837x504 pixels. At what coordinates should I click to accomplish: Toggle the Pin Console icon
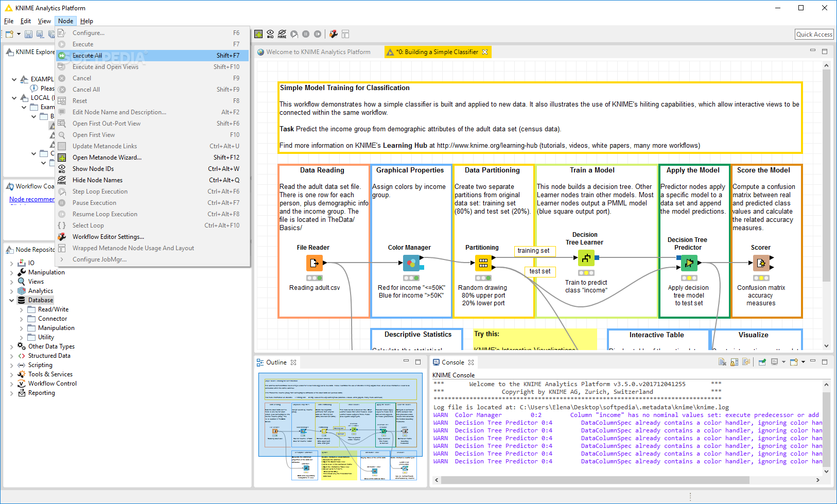762,362
